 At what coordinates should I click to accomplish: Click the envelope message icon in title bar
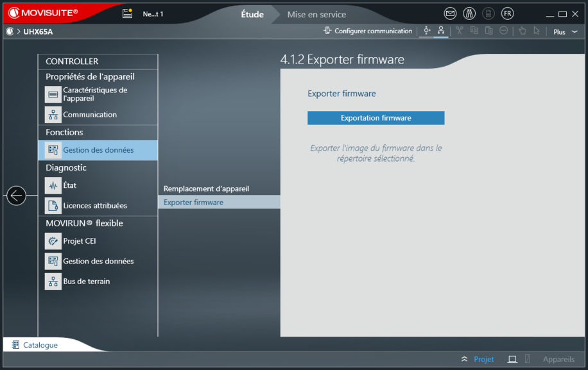click(450, 13)
